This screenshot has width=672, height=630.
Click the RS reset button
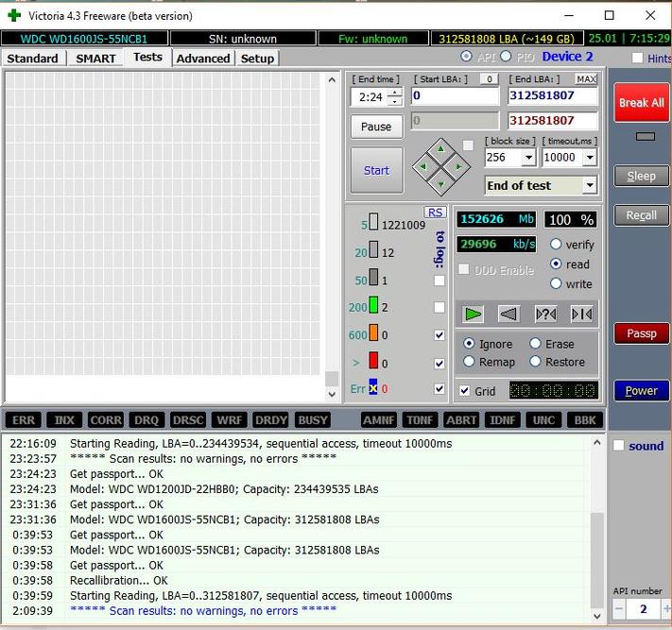[x=435, y=213]
